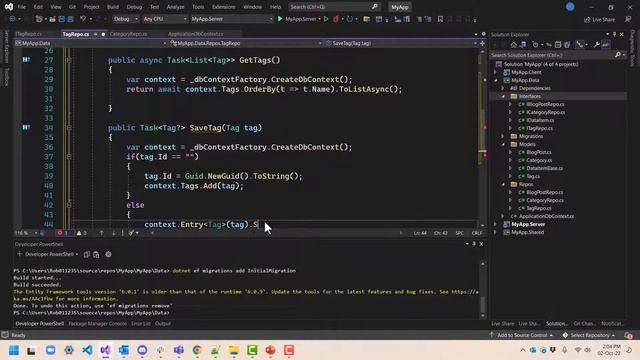
Task: Click the Save All toolbar icon
Action: pos(71,19)
